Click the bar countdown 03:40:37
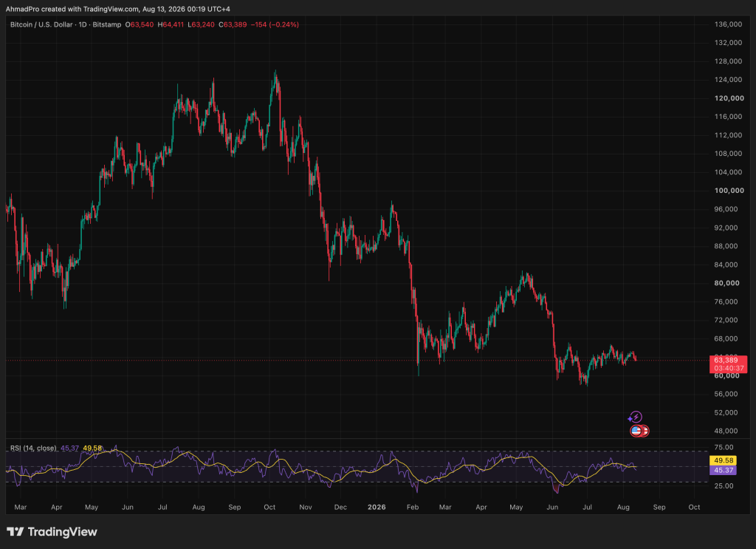Screen dimensions: 756x549 click(729, 368)
